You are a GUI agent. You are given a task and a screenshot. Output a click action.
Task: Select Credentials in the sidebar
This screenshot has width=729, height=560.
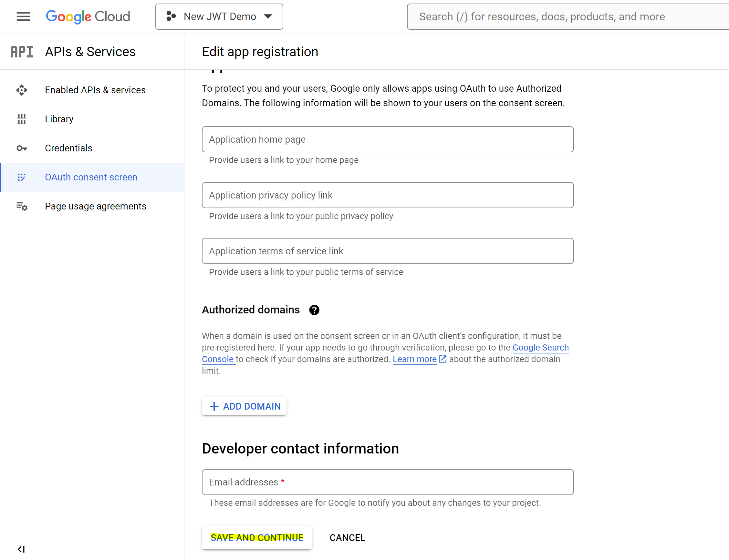coord(68,148)
